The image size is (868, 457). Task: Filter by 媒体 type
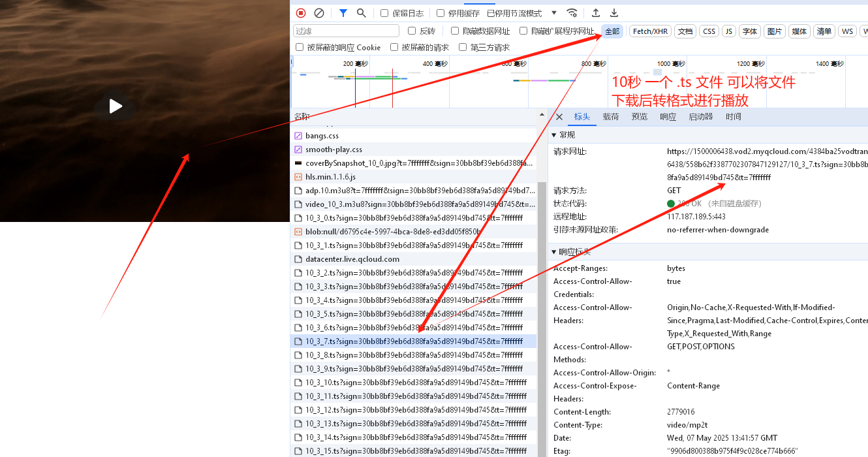[x=799, y=31]
